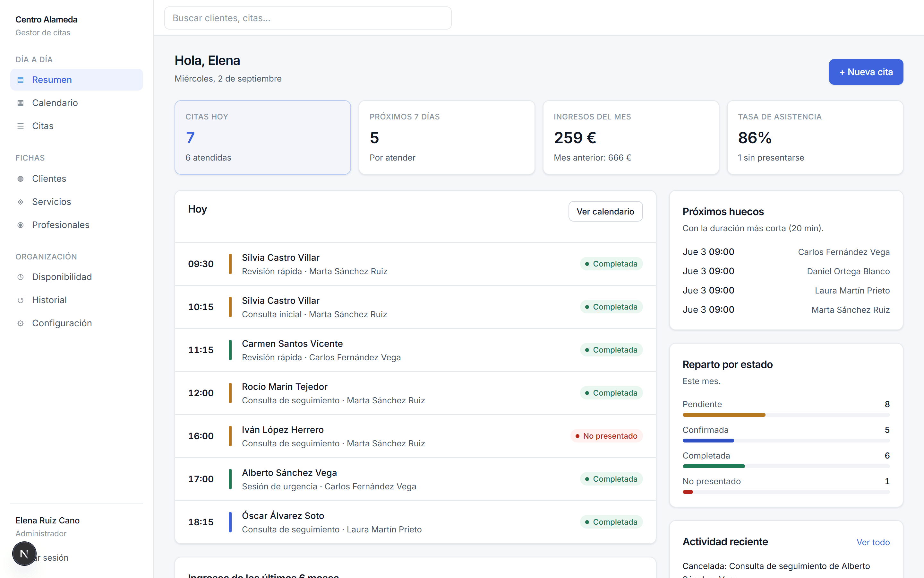
Task: Click the Clientes sidebar icon
Action: pos(21,179)
